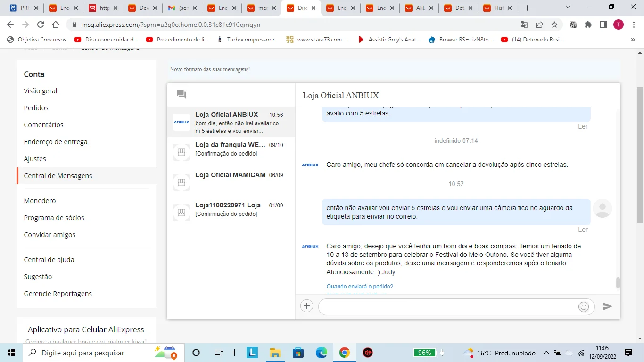Open Comentários in the account sidebar

coord(43,125)
